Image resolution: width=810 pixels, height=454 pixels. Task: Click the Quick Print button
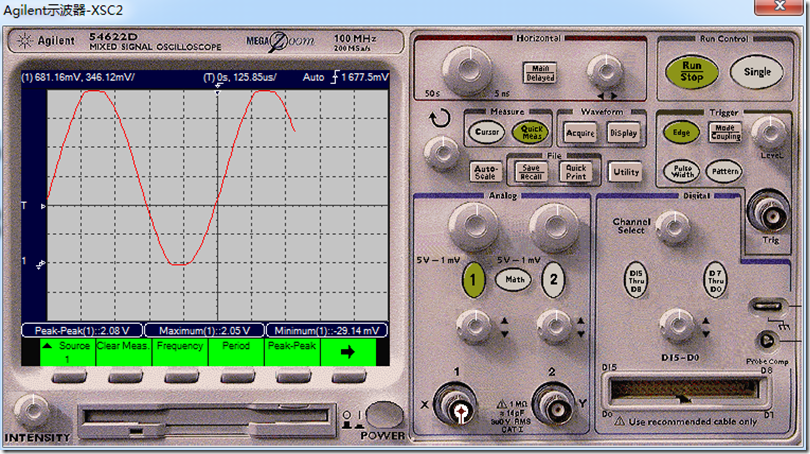tap(576, 172)
